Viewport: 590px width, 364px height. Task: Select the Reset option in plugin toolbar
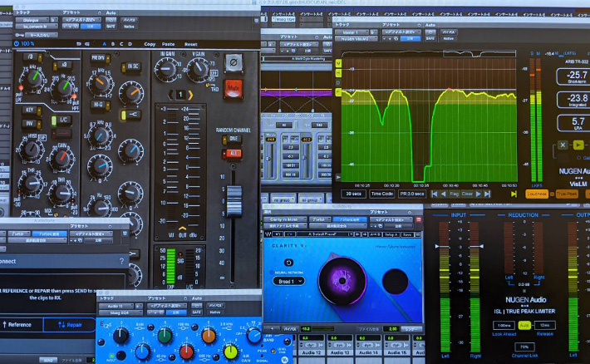pos(191,44)
